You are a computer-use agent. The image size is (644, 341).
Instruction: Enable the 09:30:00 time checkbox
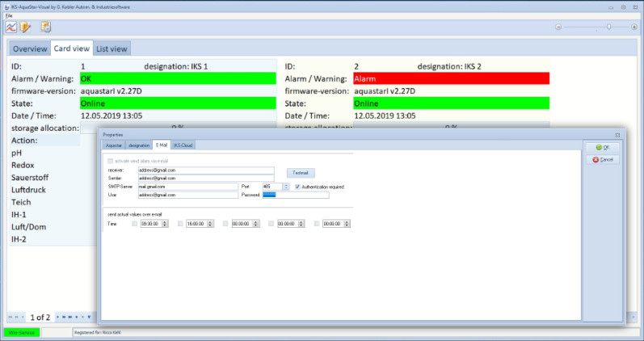[x=134, y=223]
